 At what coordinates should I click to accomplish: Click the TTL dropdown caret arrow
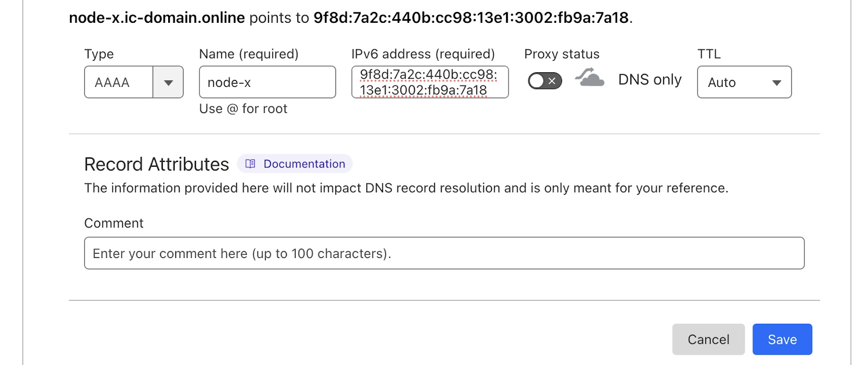[x=776, y=83]
